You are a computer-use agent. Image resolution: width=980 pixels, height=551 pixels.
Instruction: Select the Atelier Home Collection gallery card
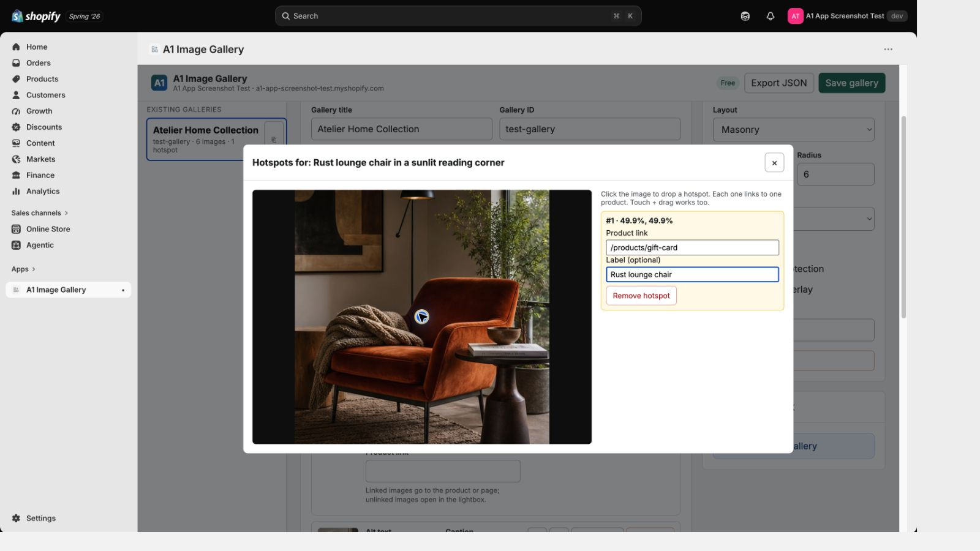click(216, 140)
